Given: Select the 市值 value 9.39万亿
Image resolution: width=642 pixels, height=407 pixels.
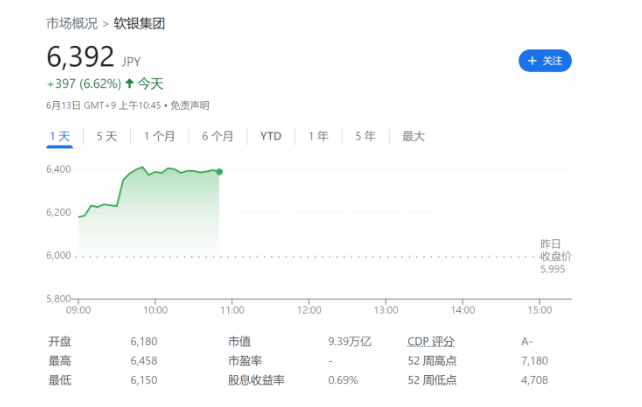Looking at the screenshot, I should pos(350,341).
